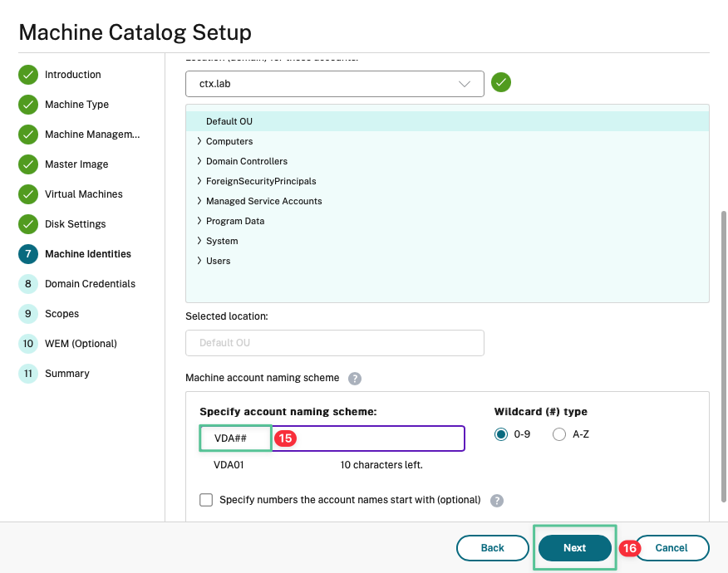Select the A-Z wildcard type
Viewport: 728px width, 573px height.
click(559, 434)
